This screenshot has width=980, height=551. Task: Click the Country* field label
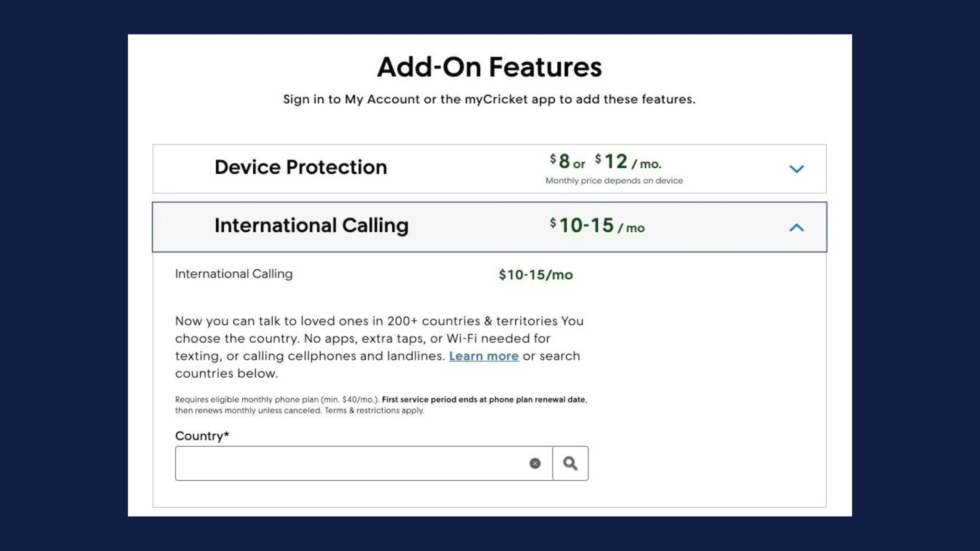pos(202,436)
